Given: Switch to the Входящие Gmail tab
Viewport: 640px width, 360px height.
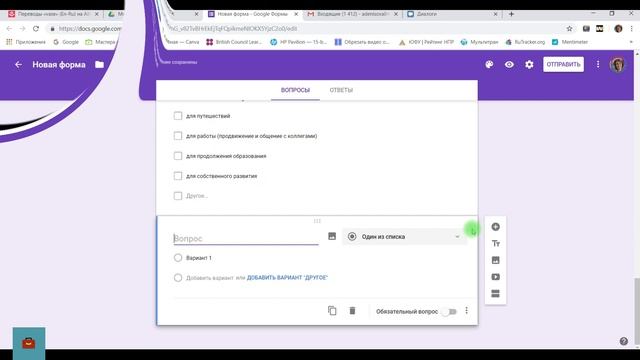Looking at the screenshot, I should tap(352, 14).
